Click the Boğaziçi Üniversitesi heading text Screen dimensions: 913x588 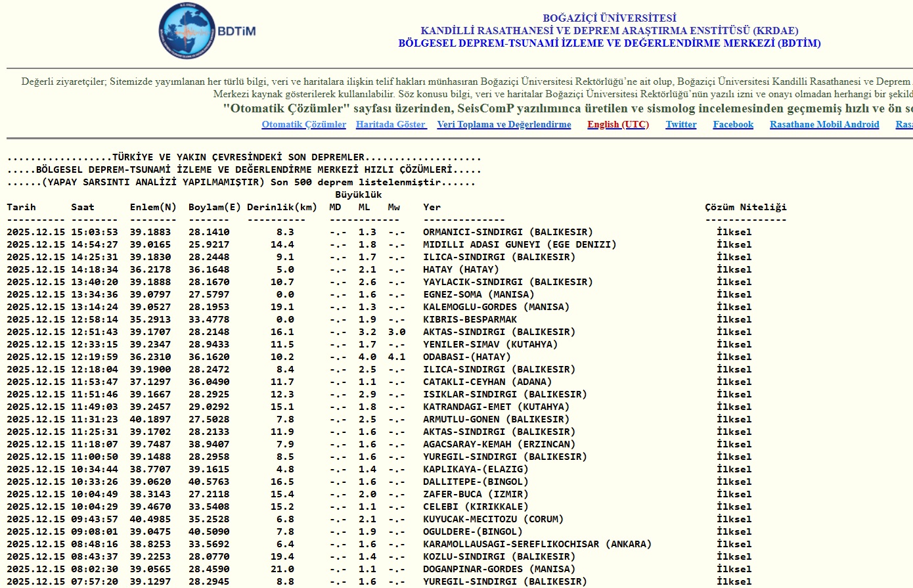coord(609,18)
